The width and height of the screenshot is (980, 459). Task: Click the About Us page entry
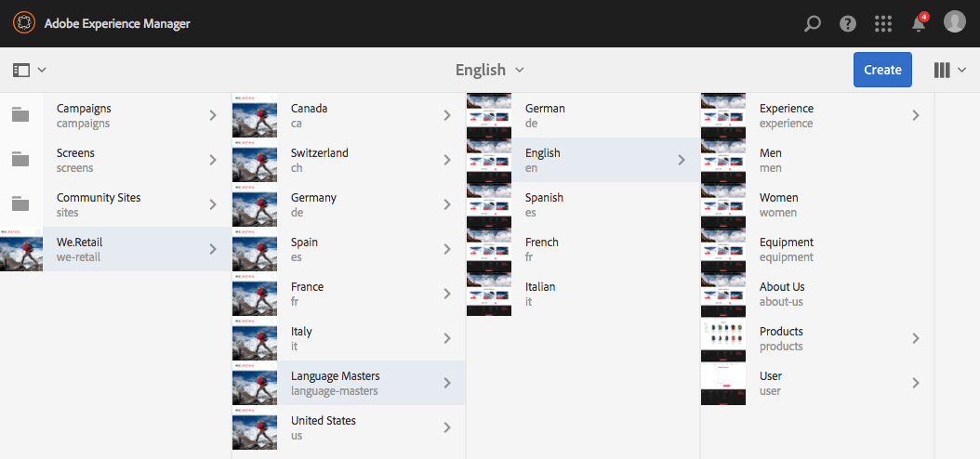pyautogui.click(x=817, y=294)
